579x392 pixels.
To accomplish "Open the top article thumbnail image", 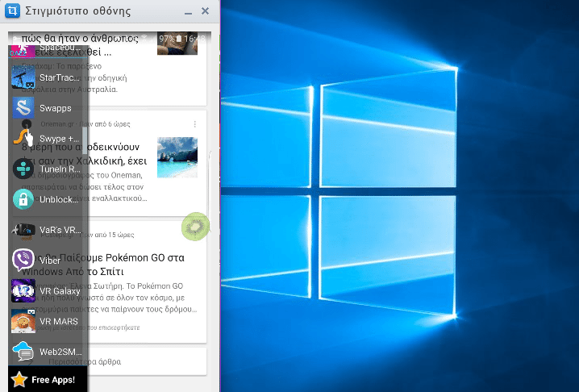I will point(177,44).
